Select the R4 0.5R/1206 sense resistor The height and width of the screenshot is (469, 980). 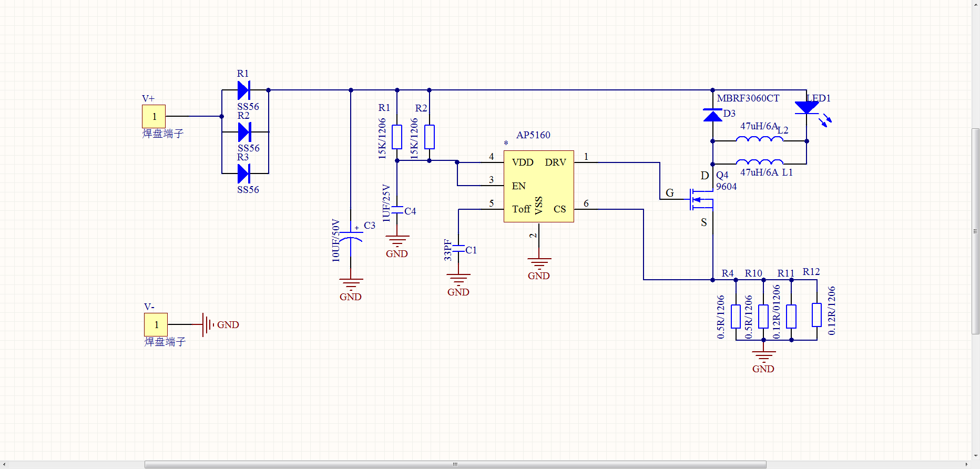click(x=736, y=316)
